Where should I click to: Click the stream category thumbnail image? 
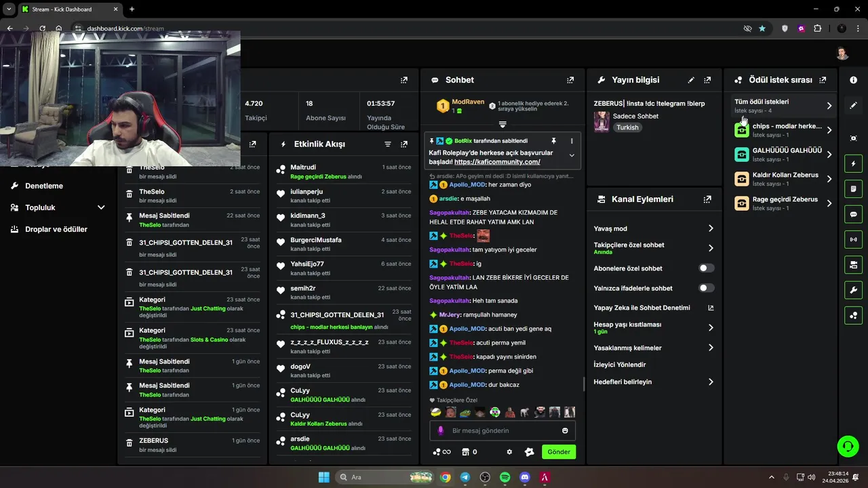click(x=601, y=121)
